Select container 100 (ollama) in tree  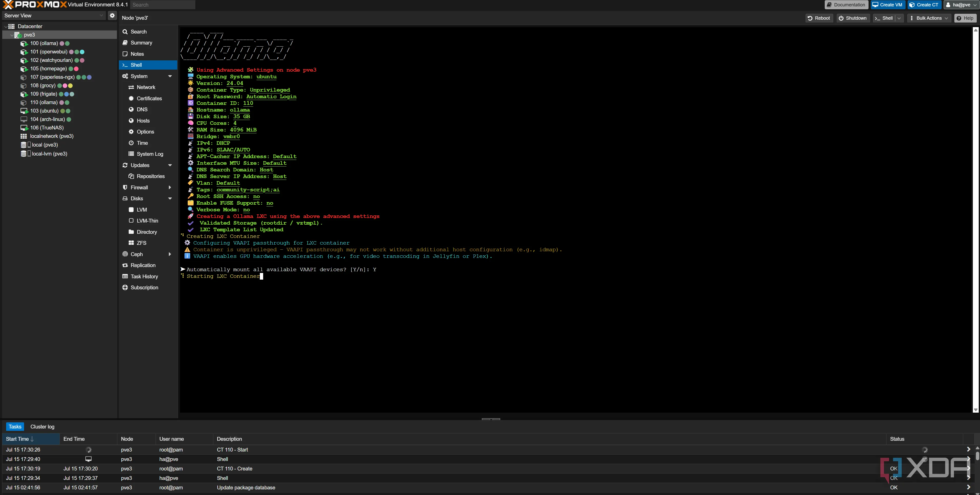pyautogui.click(x=44, y=43)
